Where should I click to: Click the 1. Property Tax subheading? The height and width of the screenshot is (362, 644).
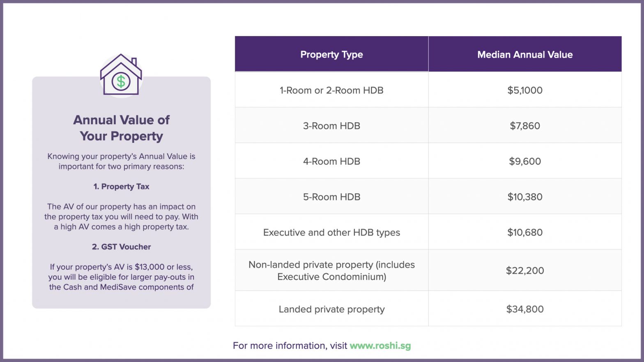pyautogui.click(x=121, y=186)
